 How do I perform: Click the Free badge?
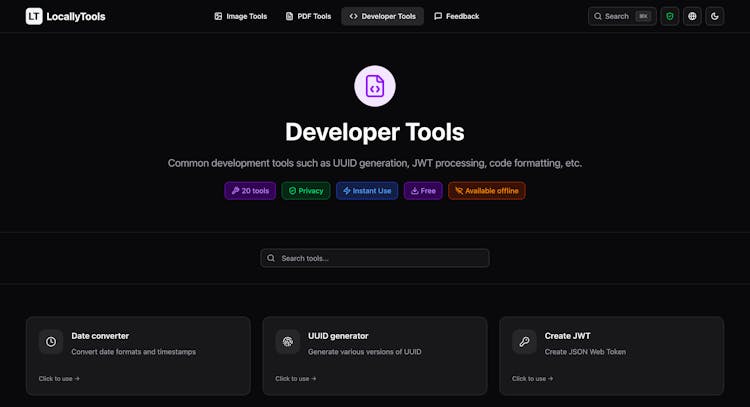423,191
